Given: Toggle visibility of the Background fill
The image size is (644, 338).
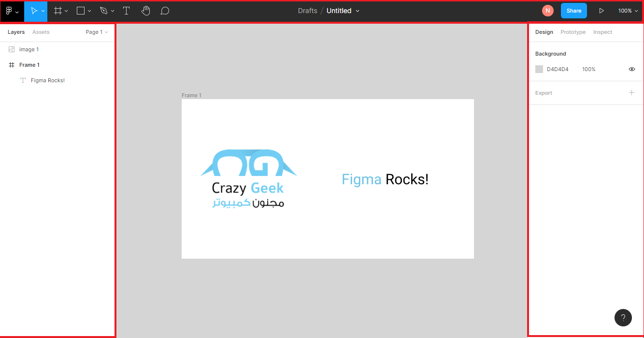Looking at the screenshot, I should click(x=631, y=69).
